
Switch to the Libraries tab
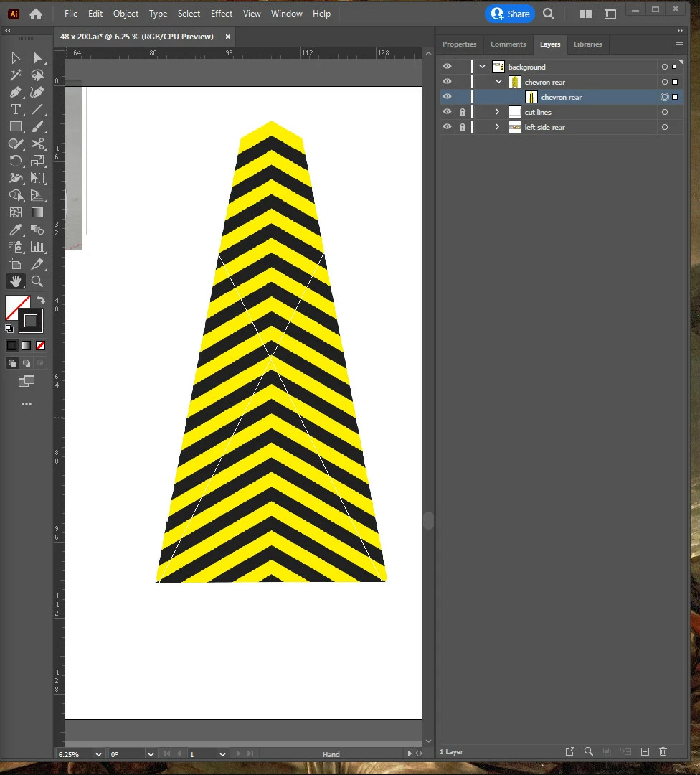click(587, 44)
